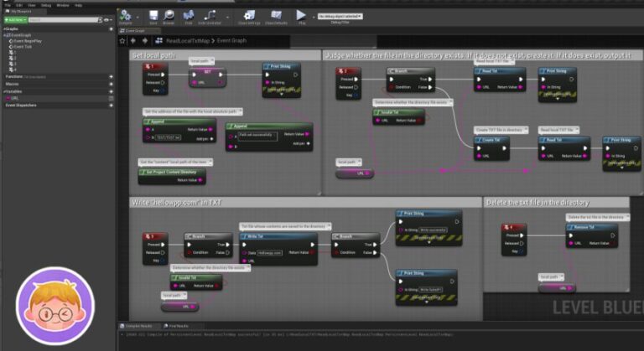Image resolution: width=644 pixels, height=351 pixels.
Task: Click the green Add New button
Action: pyautogui.click(x=16, y=20)
